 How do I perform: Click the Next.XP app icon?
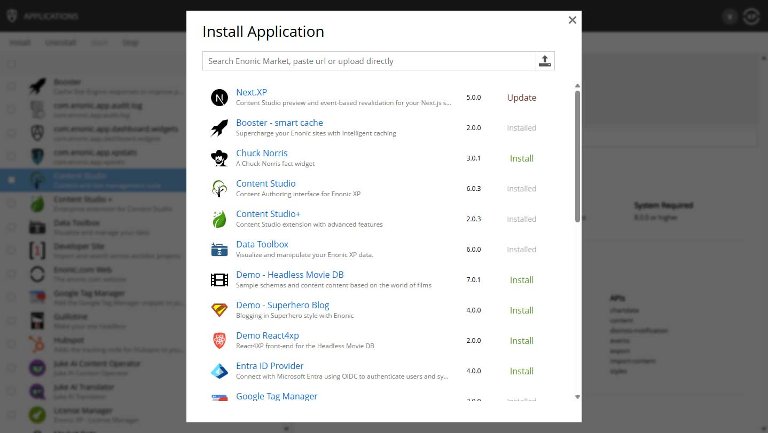[x=219, y=97]
